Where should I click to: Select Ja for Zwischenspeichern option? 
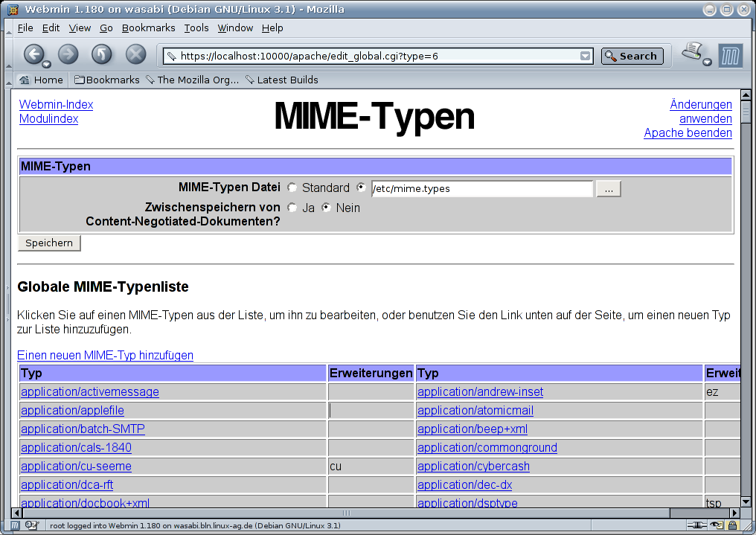pos(292,208)
